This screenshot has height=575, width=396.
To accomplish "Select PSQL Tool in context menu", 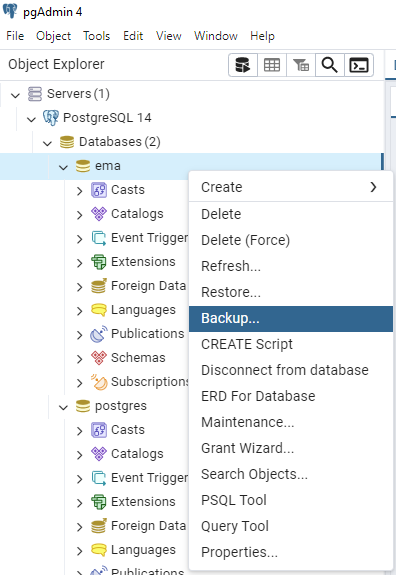I will click(x=291, y=501).
